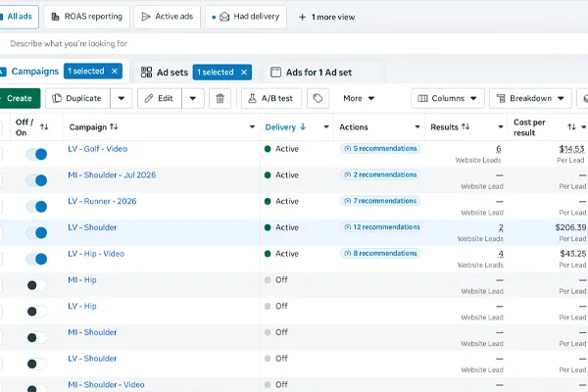
Task: View the 7 recommendations badge
Action: [380, 201]
